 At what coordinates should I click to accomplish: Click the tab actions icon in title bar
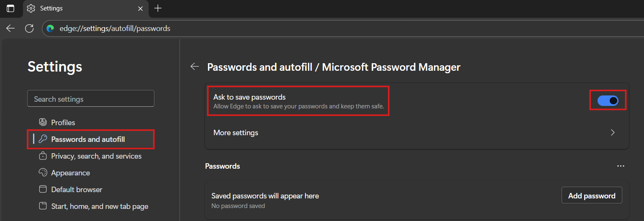coord(10,8)
